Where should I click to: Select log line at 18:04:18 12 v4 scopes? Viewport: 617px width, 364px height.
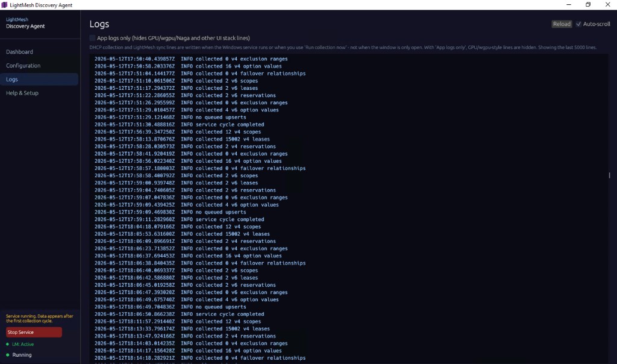178,227
